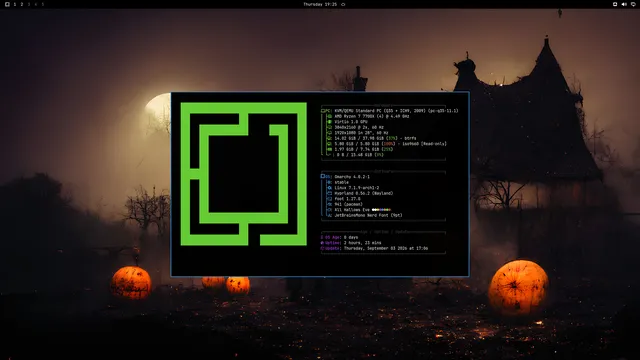Switch to workspace 5
640x360 pixels.
click(x=42, y=4)
